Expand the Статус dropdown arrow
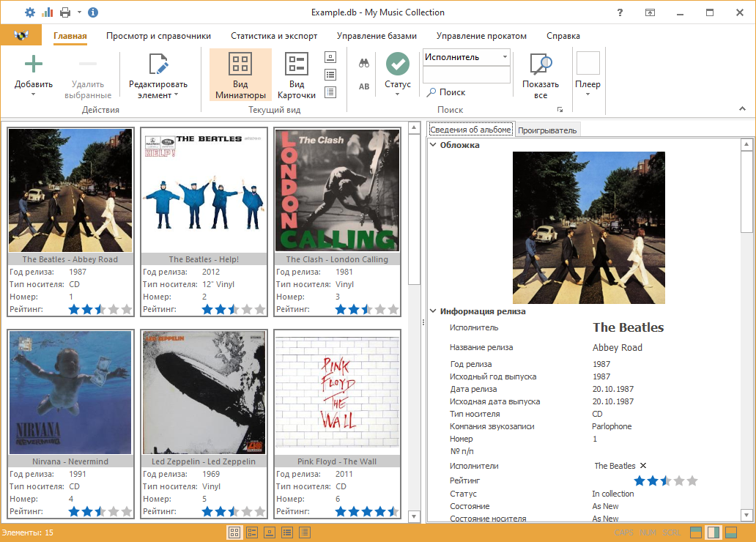 tap(398, 94)
